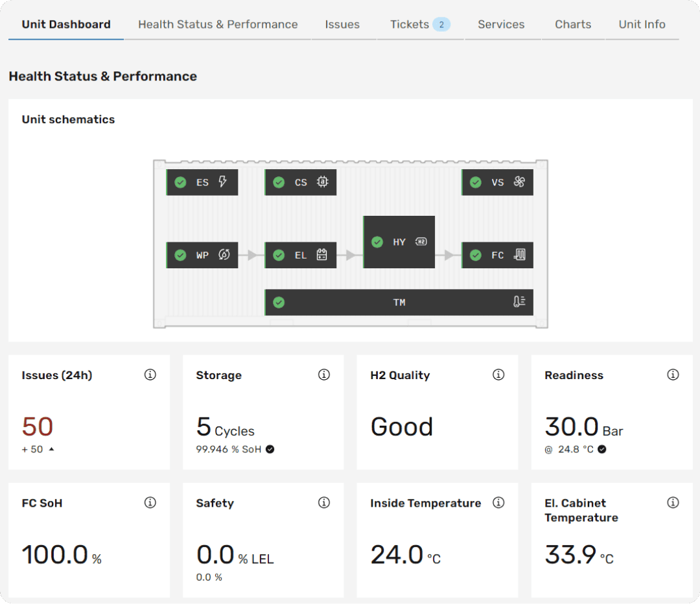Click the 24.0 °C inside temperature value
The width and height of the screenshot is (700, 604).
click(x=405, y=555)
